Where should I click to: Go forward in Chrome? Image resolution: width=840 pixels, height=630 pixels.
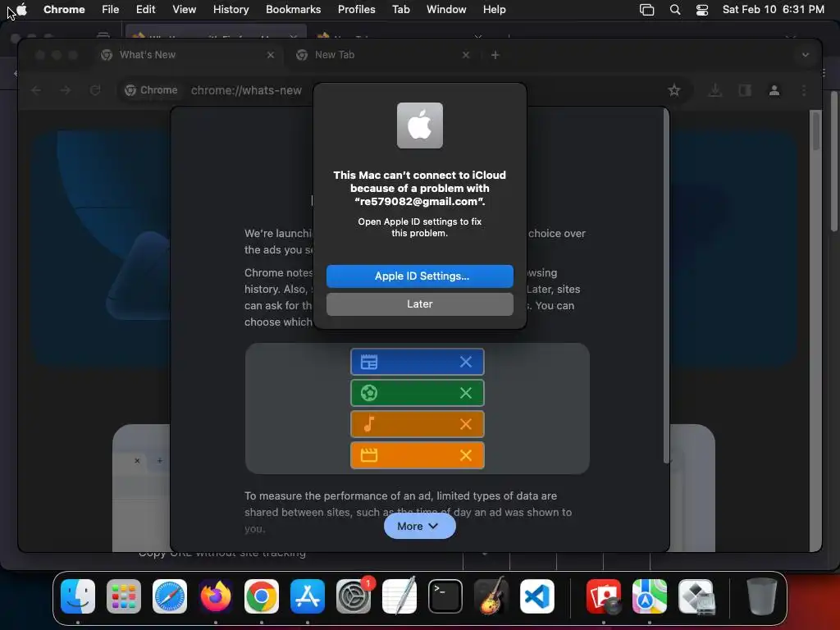coord(66,90)
